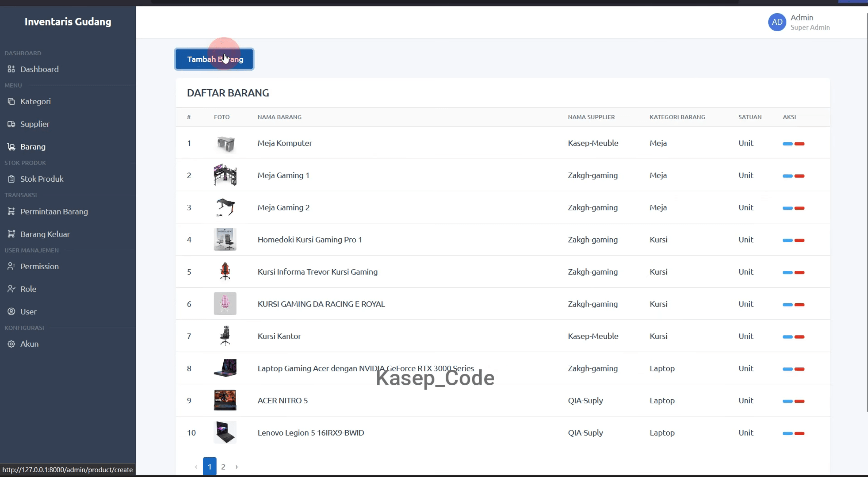Click the Permintaan Barang cart icon
Image resolution: width=868 pixels, height=477 pixels.
coord(11,211)
